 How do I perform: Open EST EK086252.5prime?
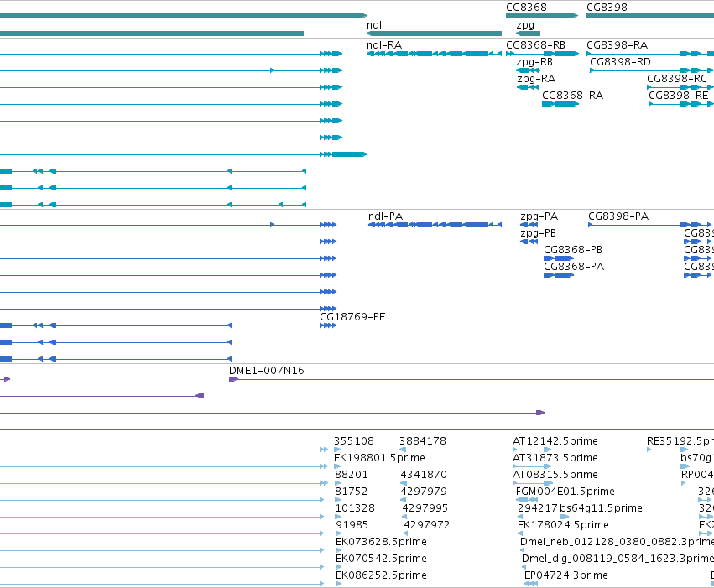pos(381,575)
